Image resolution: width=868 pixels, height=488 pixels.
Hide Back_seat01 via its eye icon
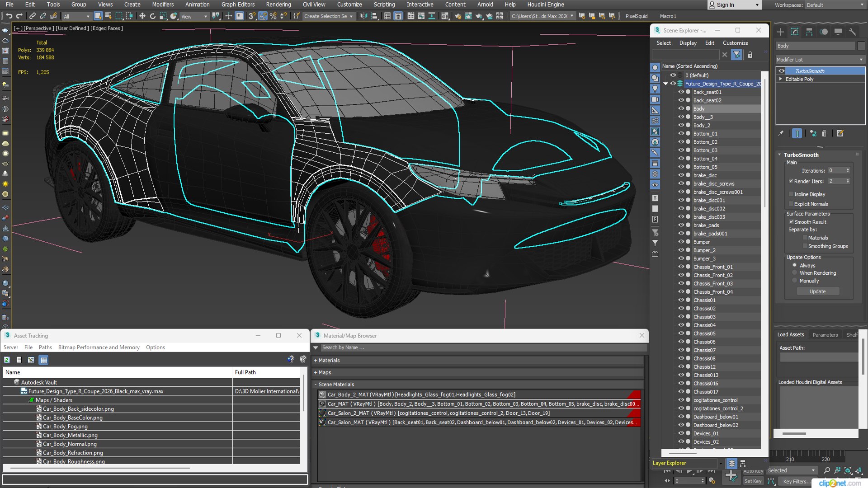coord(681,92)
